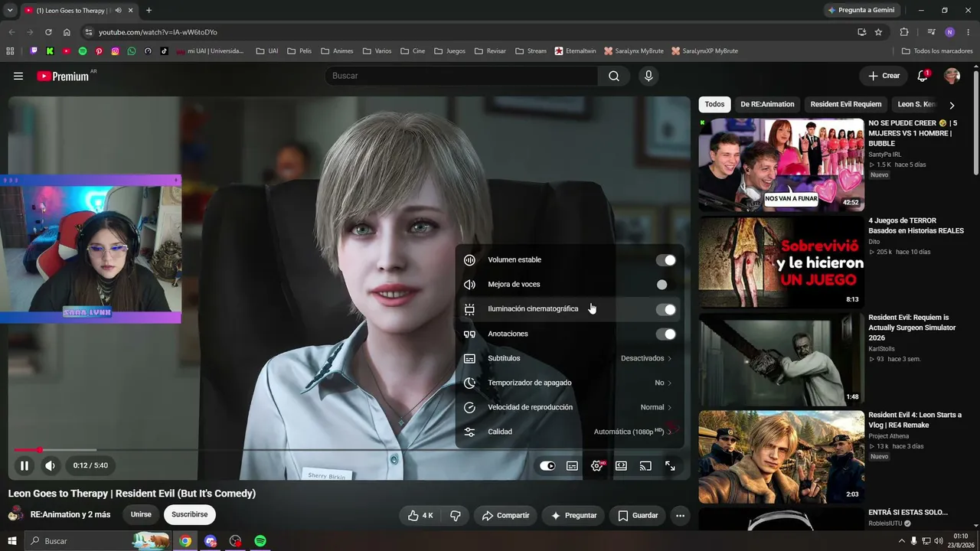
Task: Open the Pelis bookmarks folder
Action: [299, 51]
